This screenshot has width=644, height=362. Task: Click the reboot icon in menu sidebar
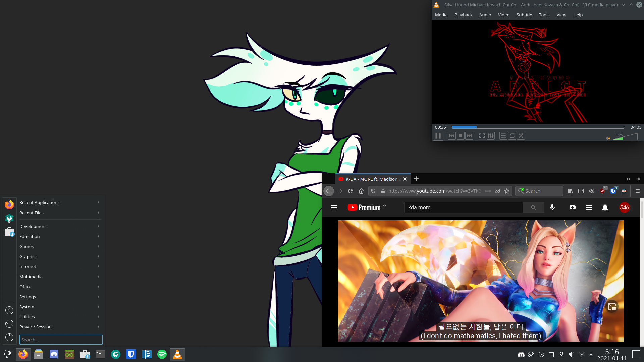coord(9,323)
